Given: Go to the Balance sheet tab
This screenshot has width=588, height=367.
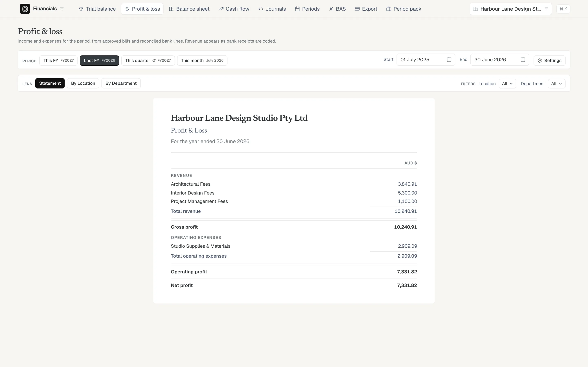Looking at the screenshot, I should 189,9.
